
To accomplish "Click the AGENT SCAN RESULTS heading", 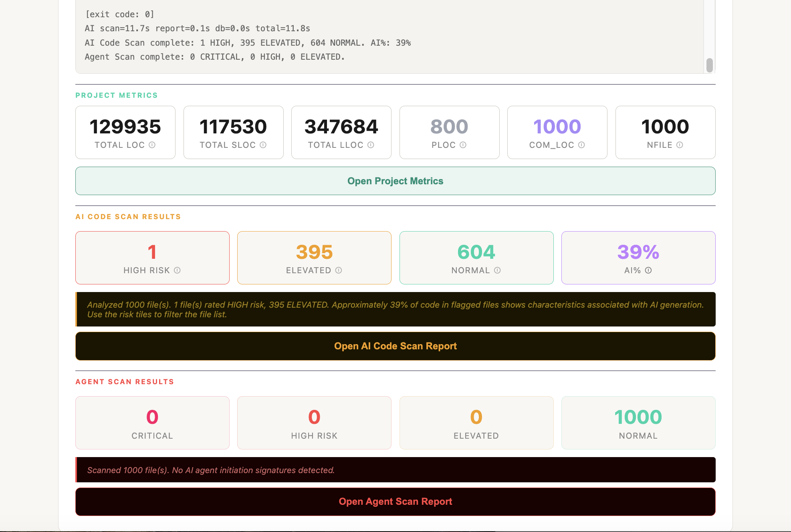I will coord(125,382).
